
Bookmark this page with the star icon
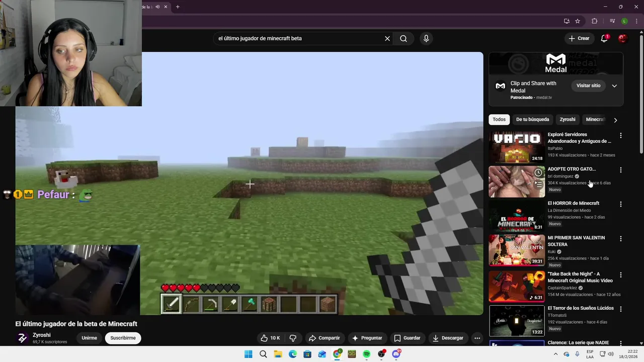(578, 21)
